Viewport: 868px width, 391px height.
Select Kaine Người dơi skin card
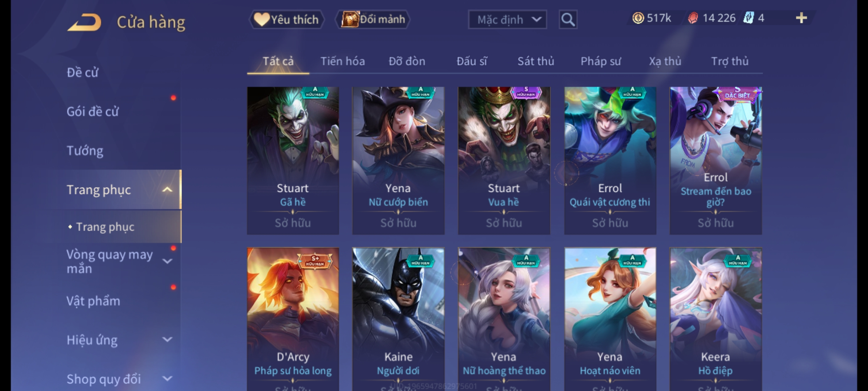[x=398, y=319]
